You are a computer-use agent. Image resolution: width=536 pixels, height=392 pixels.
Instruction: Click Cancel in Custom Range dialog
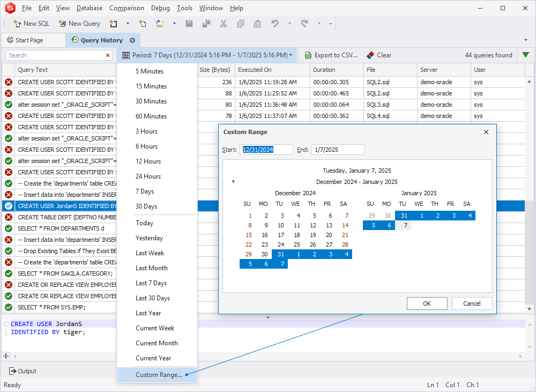pyautogui.click(x=472, y=304)
